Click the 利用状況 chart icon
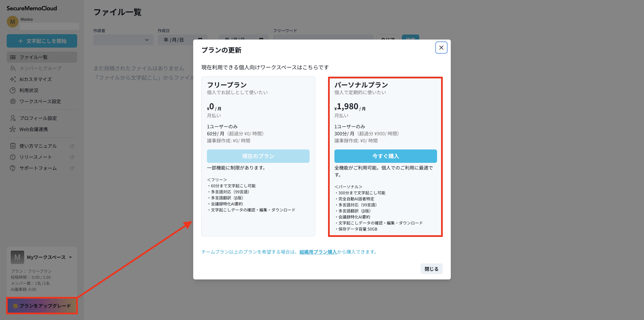The image size is (644, 320). 13,90
